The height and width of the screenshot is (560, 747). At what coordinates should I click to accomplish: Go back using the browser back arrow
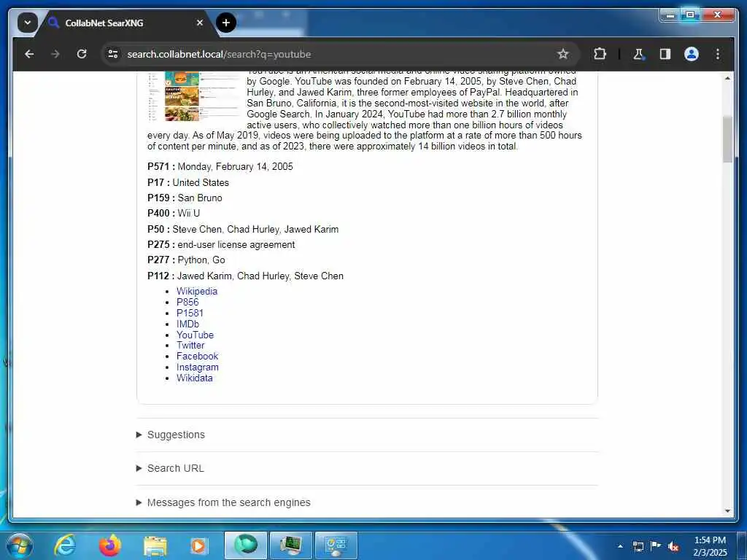tap(29, 54)
